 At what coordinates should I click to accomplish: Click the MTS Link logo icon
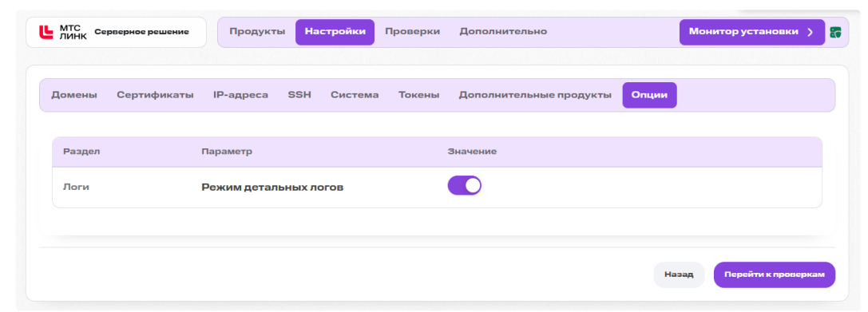click(46, 32)
